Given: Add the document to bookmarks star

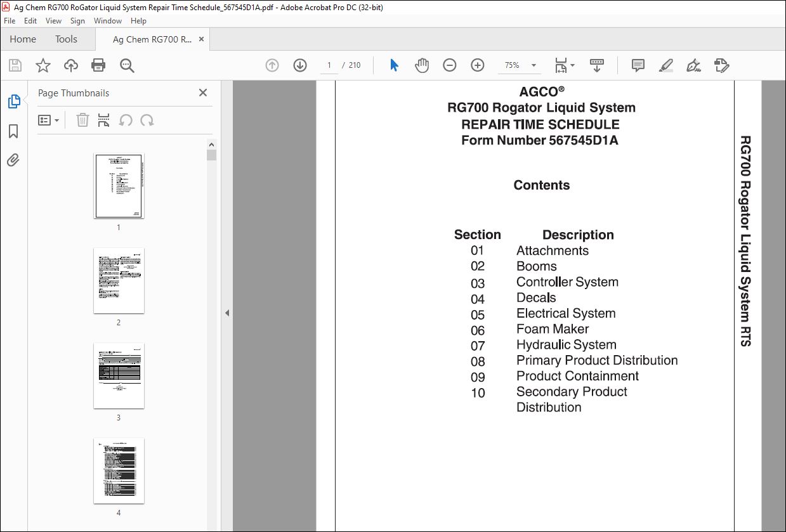Looking at the screenshot, I should [43, 65].
